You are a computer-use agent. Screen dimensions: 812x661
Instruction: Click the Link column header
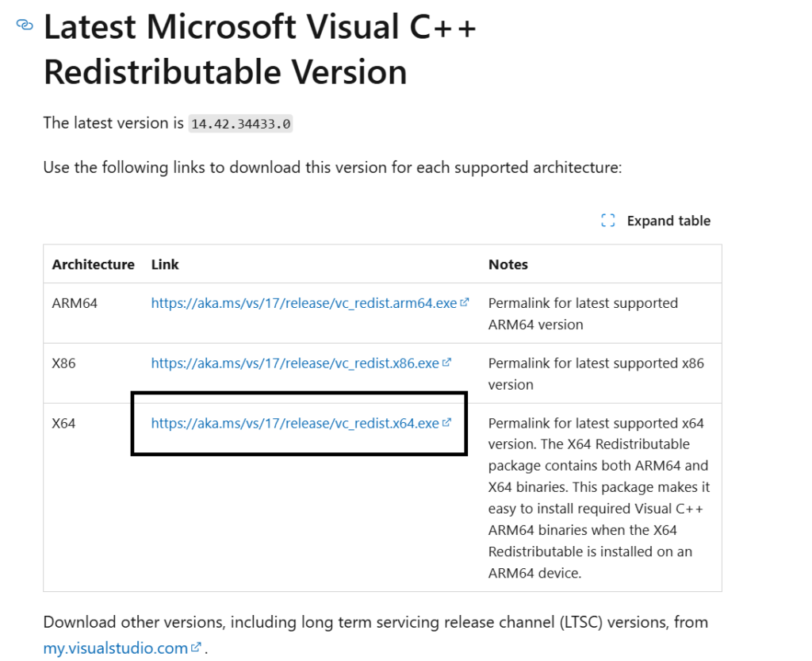click(165, 265)
